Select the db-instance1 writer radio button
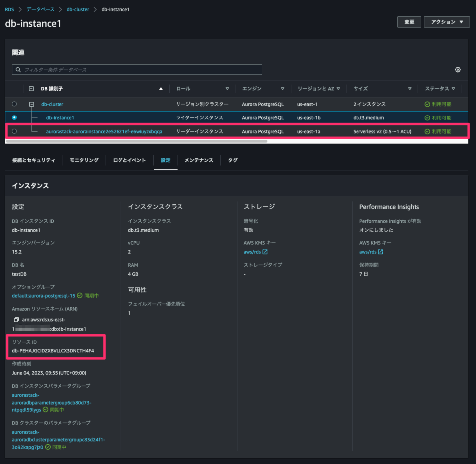Screen dimensions: 476x464 (14, 117)
